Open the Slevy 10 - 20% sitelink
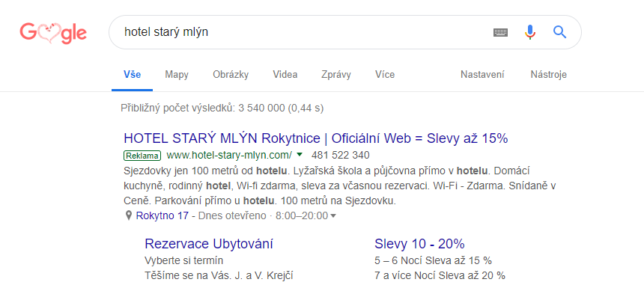The image size is (644, 300). pos(419,244)
